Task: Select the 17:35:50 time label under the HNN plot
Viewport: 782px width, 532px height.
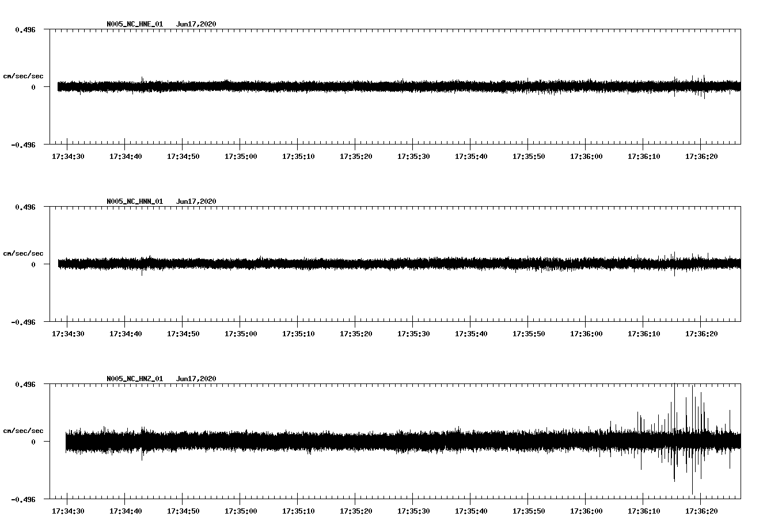Action: [529, 333]
